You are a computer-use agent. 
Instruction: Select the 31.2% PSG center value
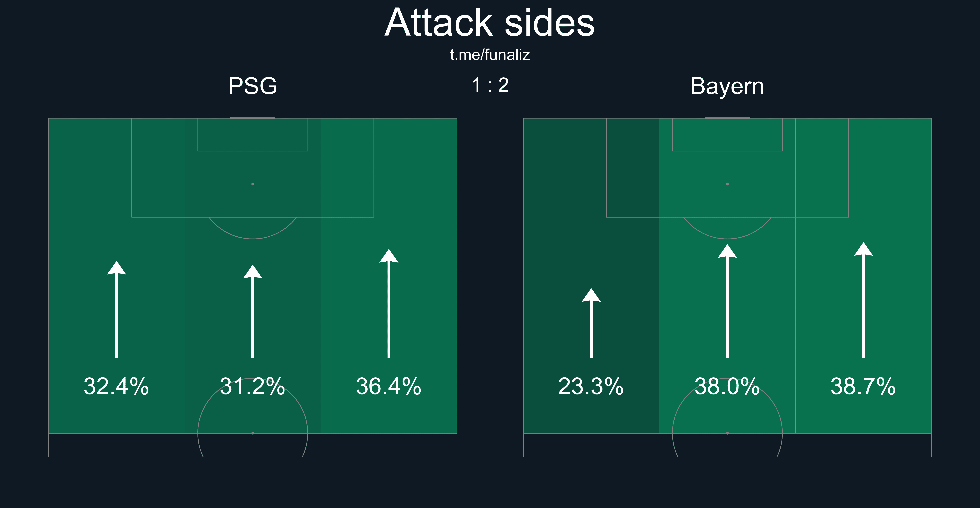[253, 386]
